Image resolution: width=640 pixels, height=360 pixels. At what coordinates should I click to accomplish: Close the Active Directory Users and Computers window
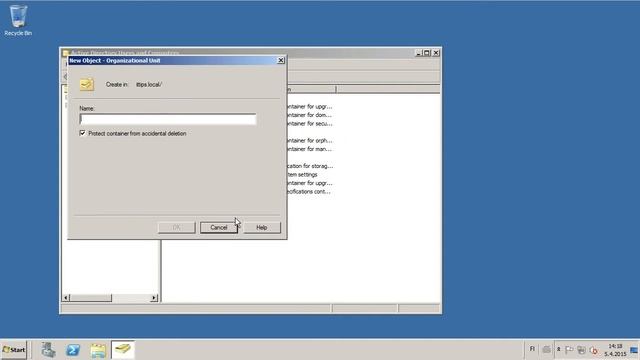click(436, 53)
